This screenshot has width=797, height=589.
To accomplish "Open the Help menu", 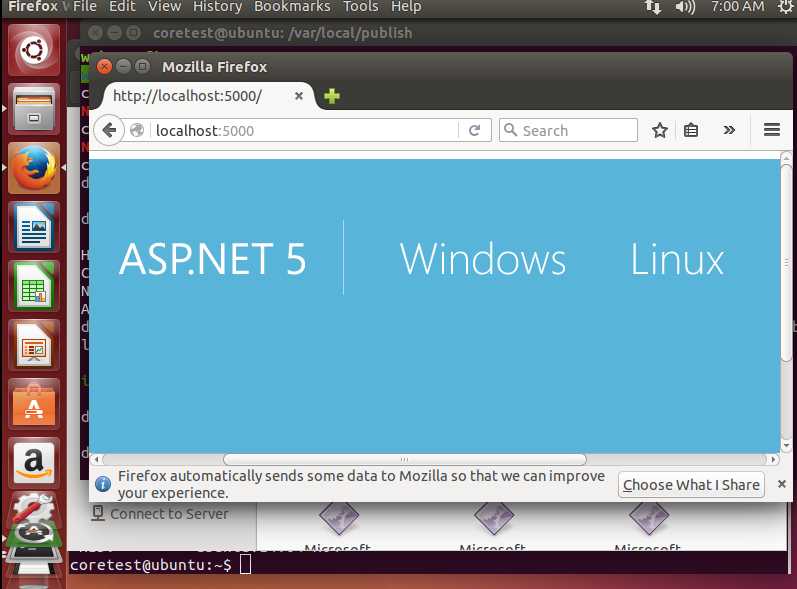I will click(406, 7).
